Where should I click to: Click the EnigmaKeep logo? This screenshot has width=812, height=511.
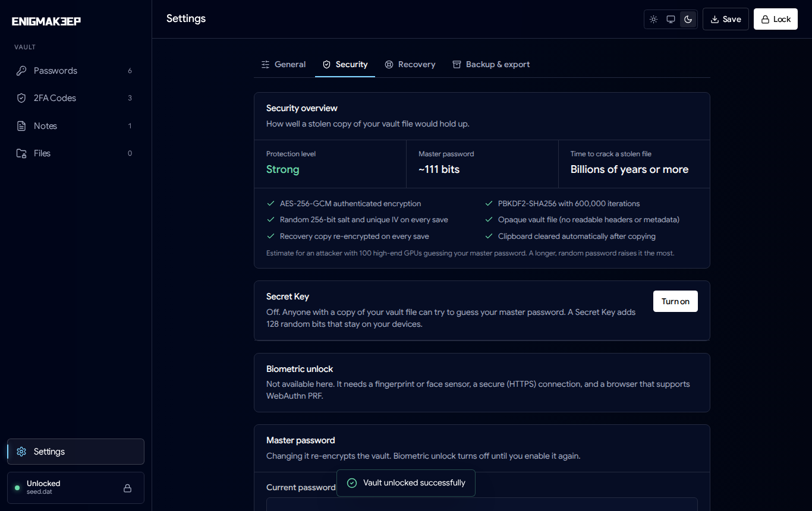[x=46, y=21]
